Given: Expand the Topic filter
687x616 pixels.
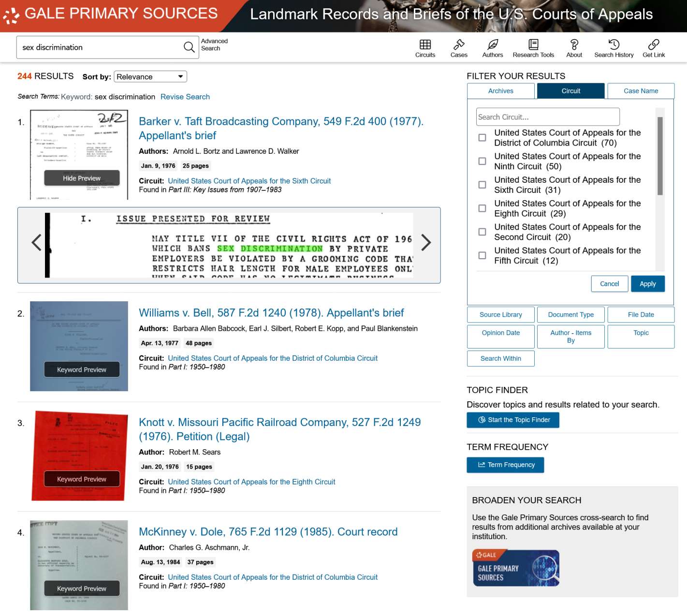Looking at the screenshot, I should [641, 337].
